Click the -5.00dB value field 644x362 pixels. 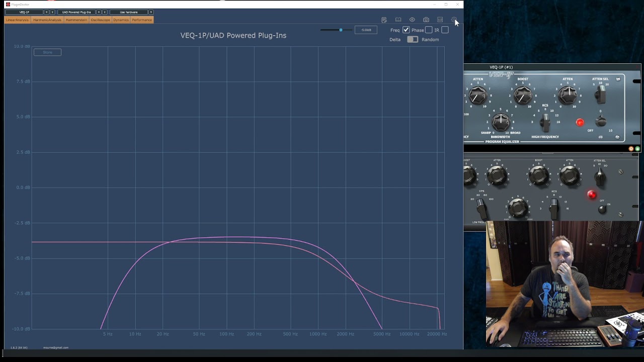366,30
